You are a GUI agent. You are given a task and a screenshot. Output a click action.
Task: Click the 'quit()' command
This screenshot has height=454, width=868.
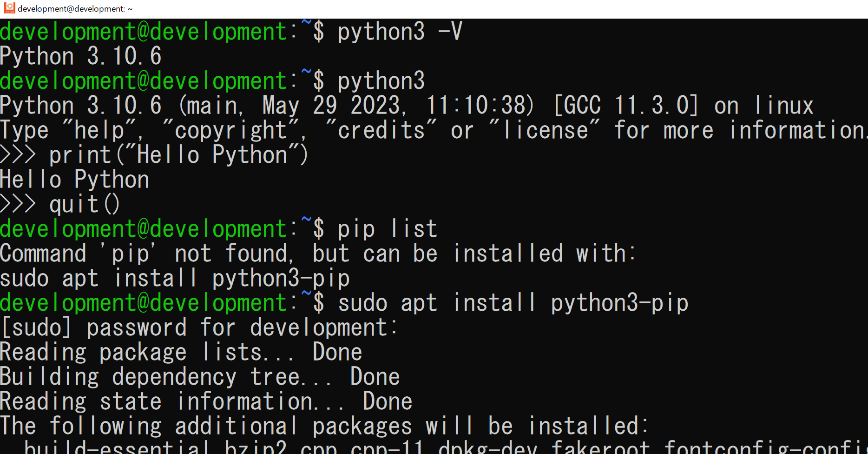(85, 204)
